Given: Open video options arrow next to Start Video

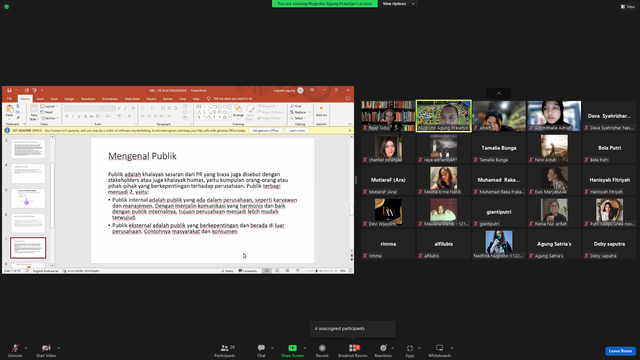Looking at the screenshot, I should point(59,348).
